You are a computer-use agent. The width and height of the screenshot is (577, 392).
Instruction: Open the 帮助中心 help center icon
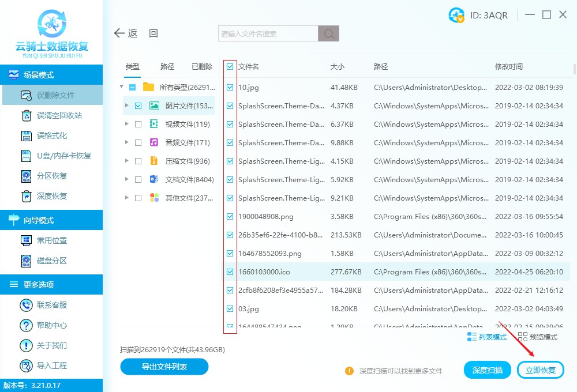coord(26,326)
